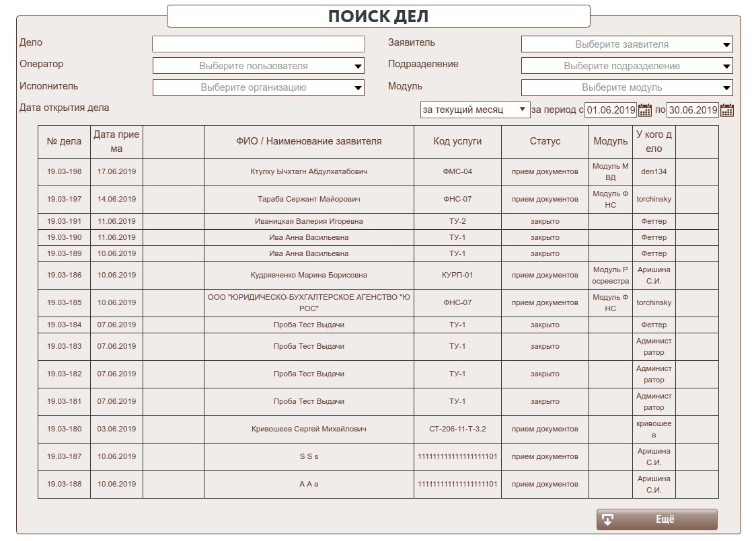756x541 pixels.
Task: Click the start date field 01.06.2019
Action: point(610,110)
